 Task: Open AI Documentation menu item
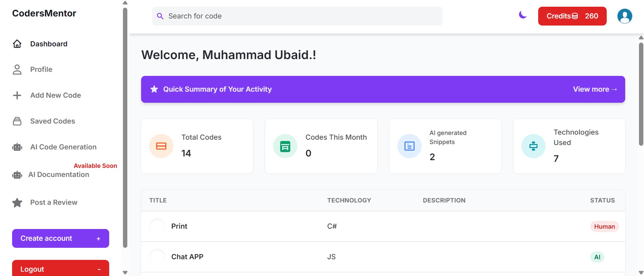tap(59, 175)
